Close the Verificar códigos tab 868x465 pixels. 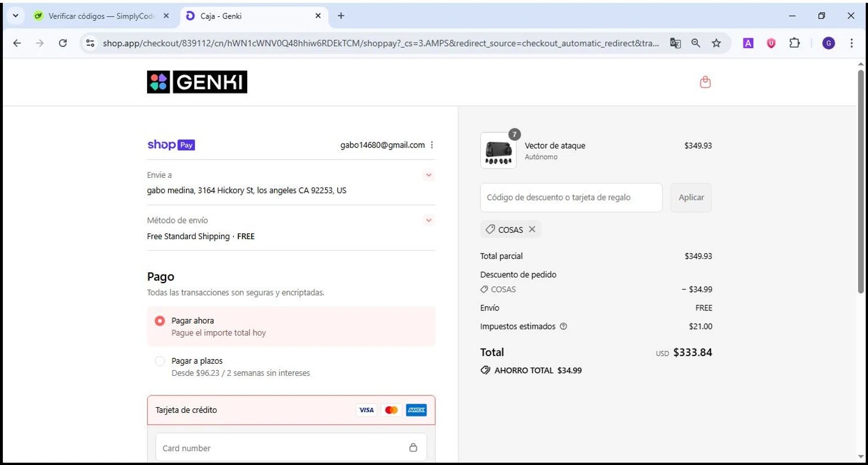click(166, 16)
